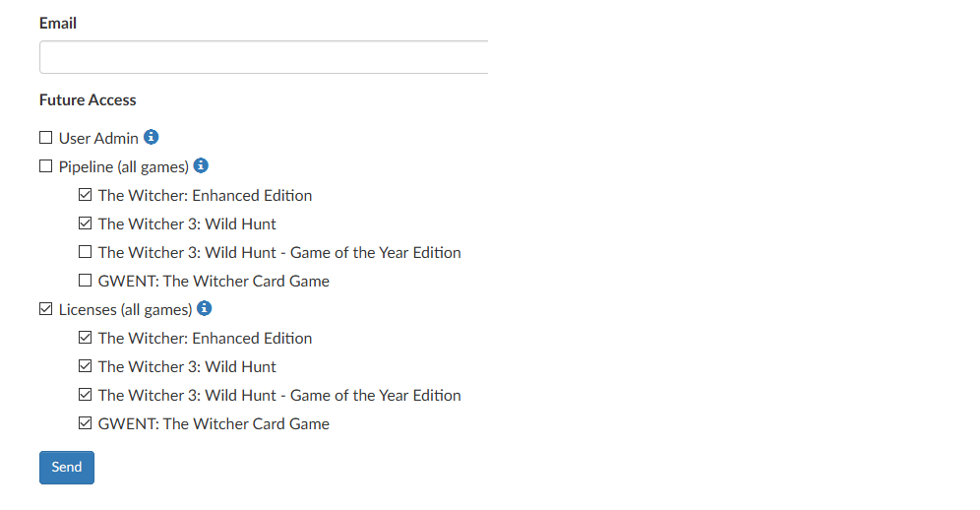This screenshot has height=510, width=980.
Task: Uncheck Pipeline The Witcher 3: Wild Hunt
Action: 85,223
